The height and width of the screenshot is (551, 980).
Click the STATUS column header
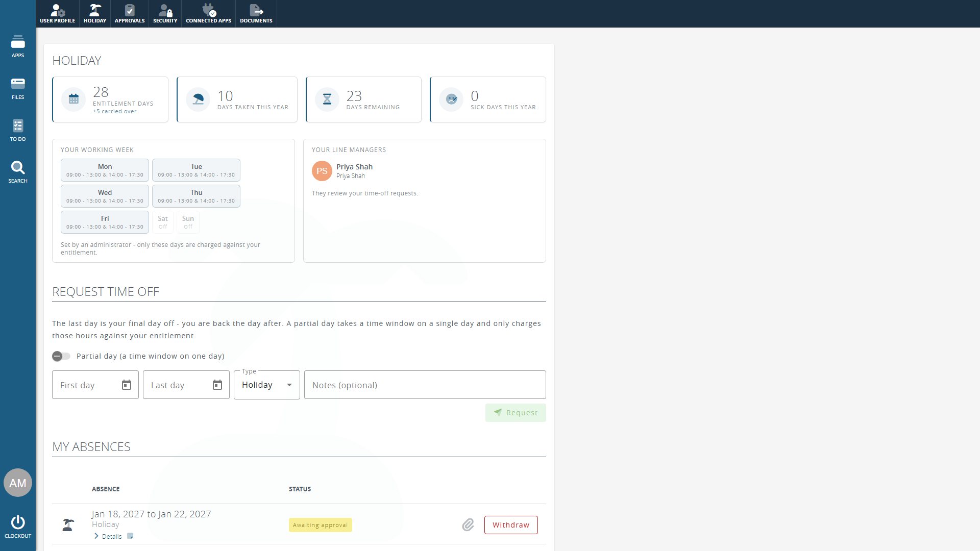[300, 489]
